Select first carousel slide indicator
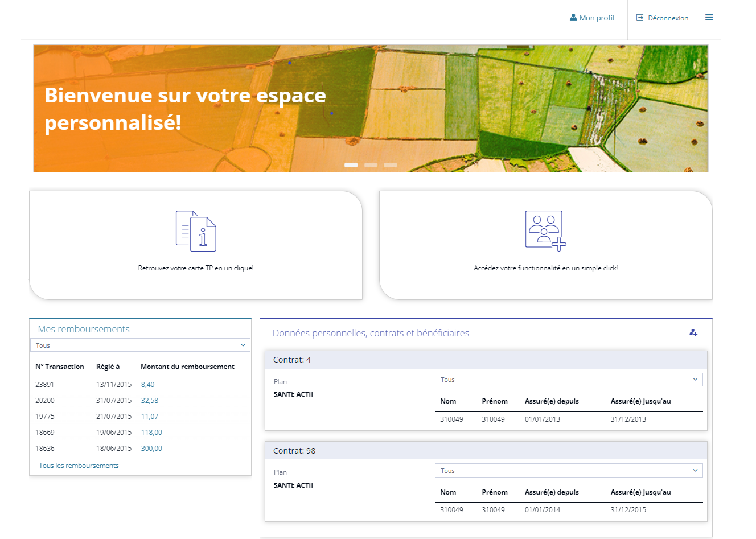This screenshot has width=756, height=539. pos(351,165)
